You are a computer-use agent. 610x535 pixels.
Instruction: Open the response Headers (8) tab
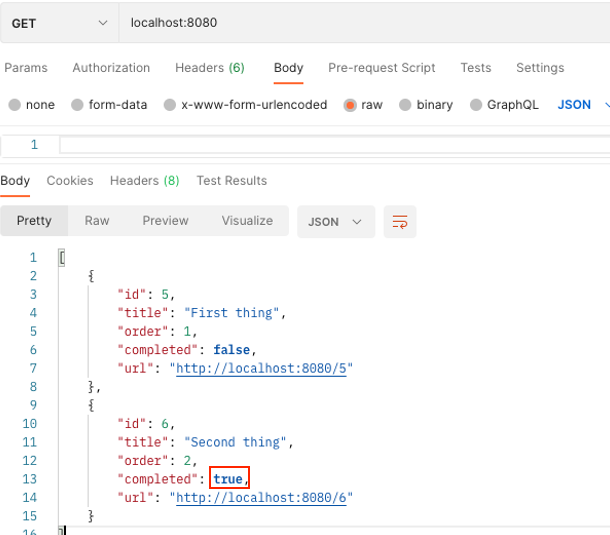coord(144,181)
